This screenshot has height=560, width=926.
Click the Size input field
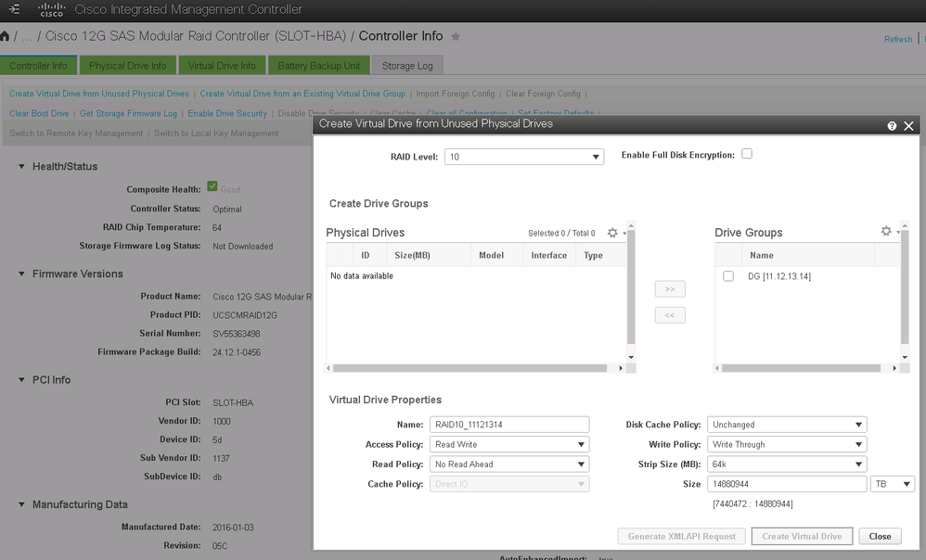[787, 484]
